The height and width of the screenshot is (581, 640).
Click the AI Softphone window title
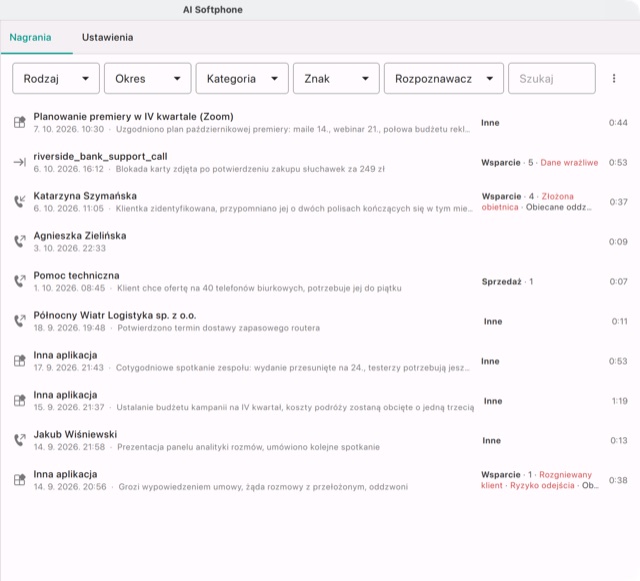click(213, 10)
